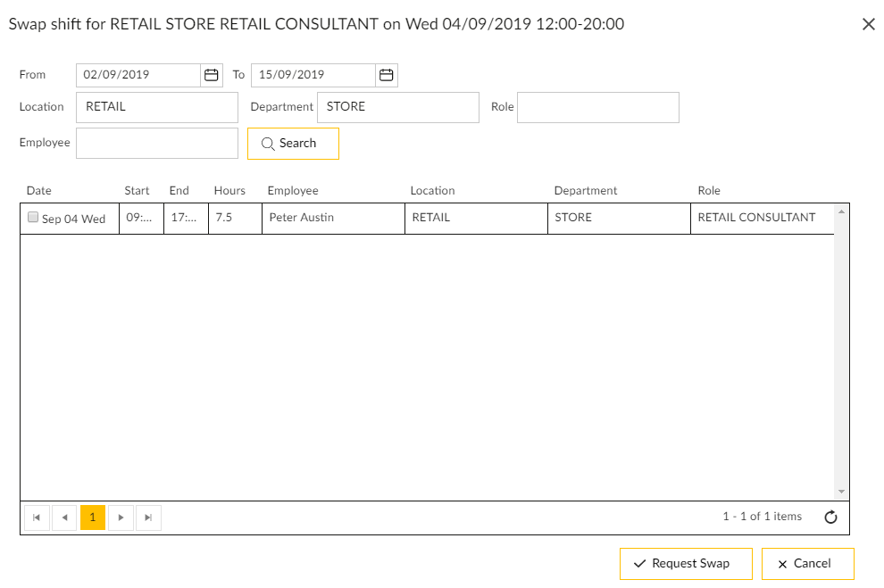Image resolution: width=884 pixels, height=588 pixels.
Task: Open the To date calendar picker
Action: (386, 75)
